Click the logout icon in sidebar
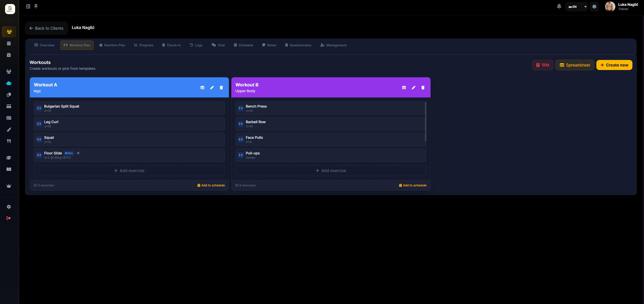 9,218
